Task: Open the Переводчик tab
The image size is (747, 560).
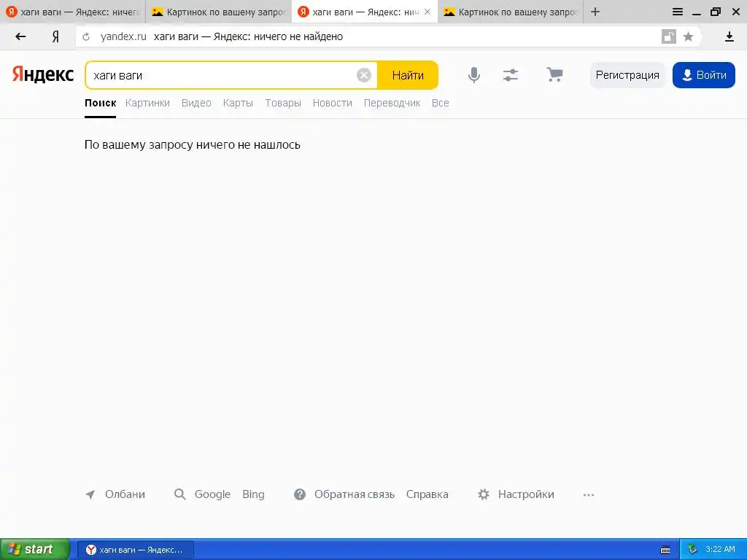Action: coord(392,103)
